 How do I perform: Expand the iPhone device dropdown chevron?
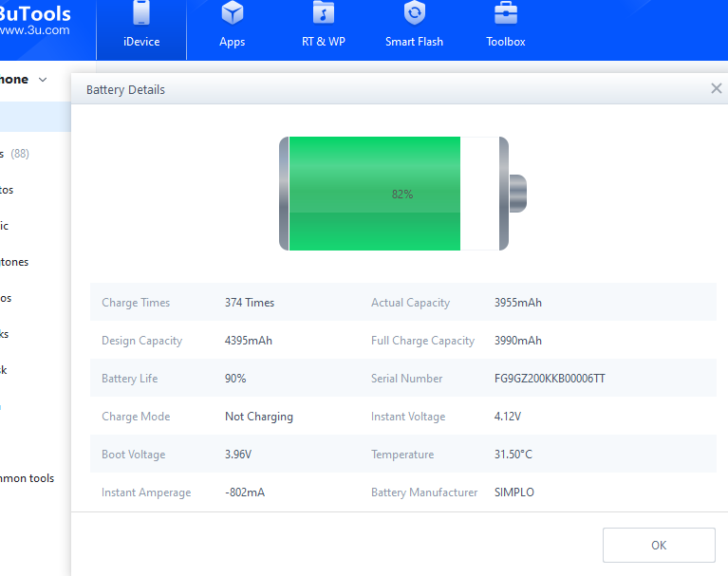(x=43, y=81)
